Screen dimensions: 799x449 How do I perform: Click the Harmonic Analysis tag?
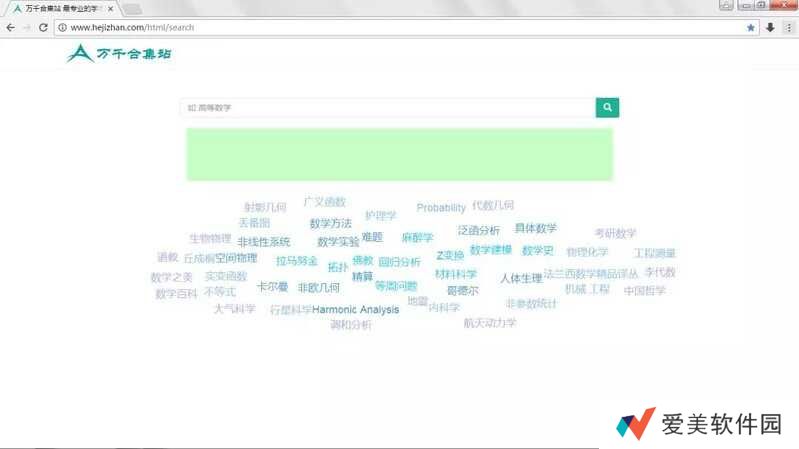point(355,309)
